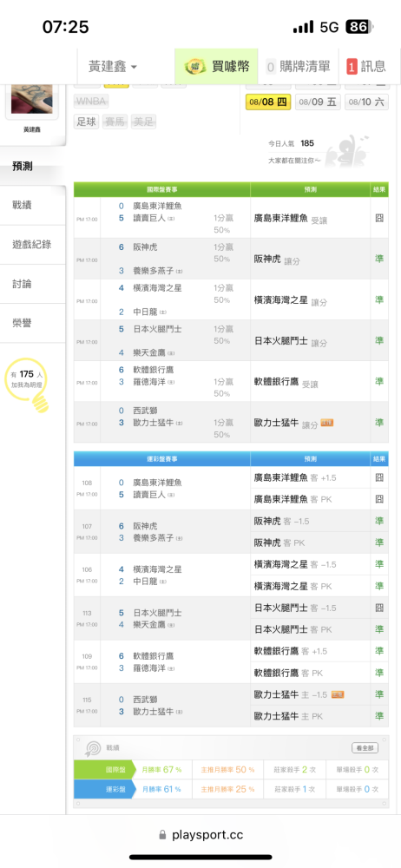Click the target icon beside 戰績
The image size is (401, 868).
coord(92,748)
